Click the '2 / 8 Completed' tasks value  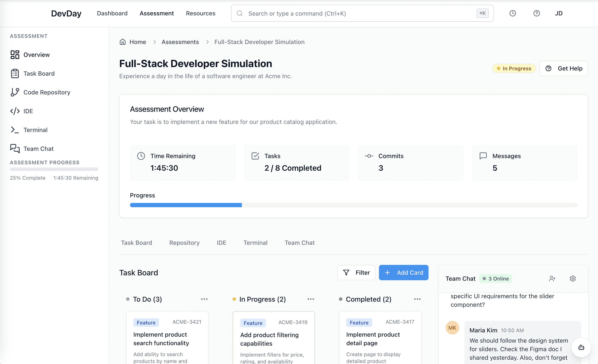[293, 168]
